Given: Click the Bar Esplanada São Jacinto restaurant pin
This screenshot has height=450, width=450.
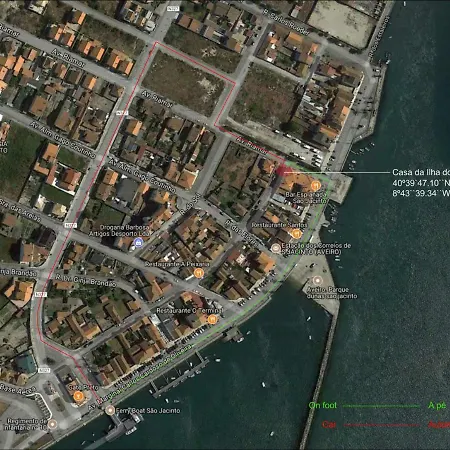Looking at the screenshot, I should point(315,185).
